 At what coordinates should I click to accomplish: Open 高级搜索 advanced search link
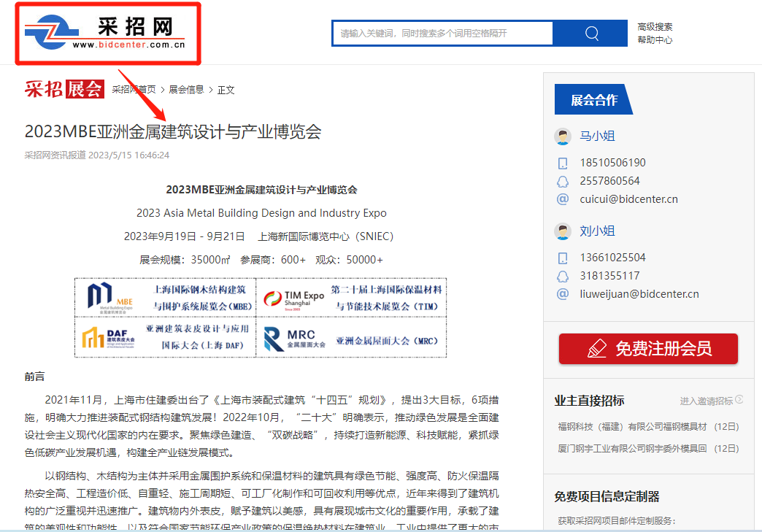(655, 27)
